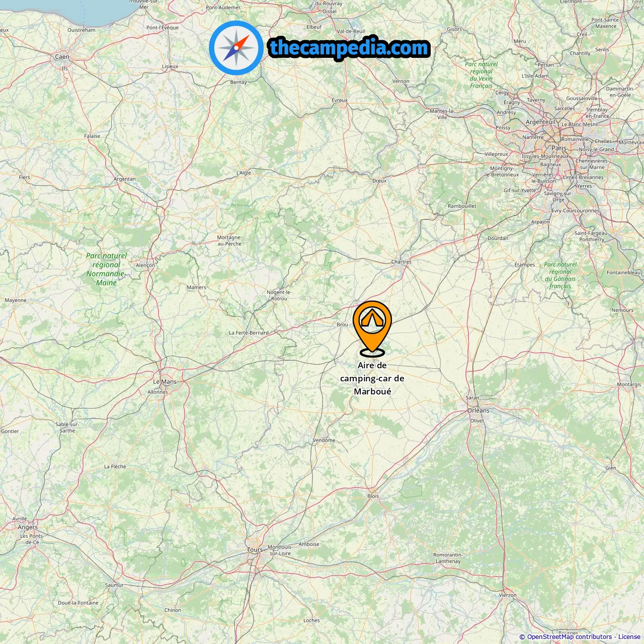The height and width of the screenshot is (644, 644).
Task: Select the Aire de camping-car de Marboué label
Action: pyautogui.click(x=372, y=378)
